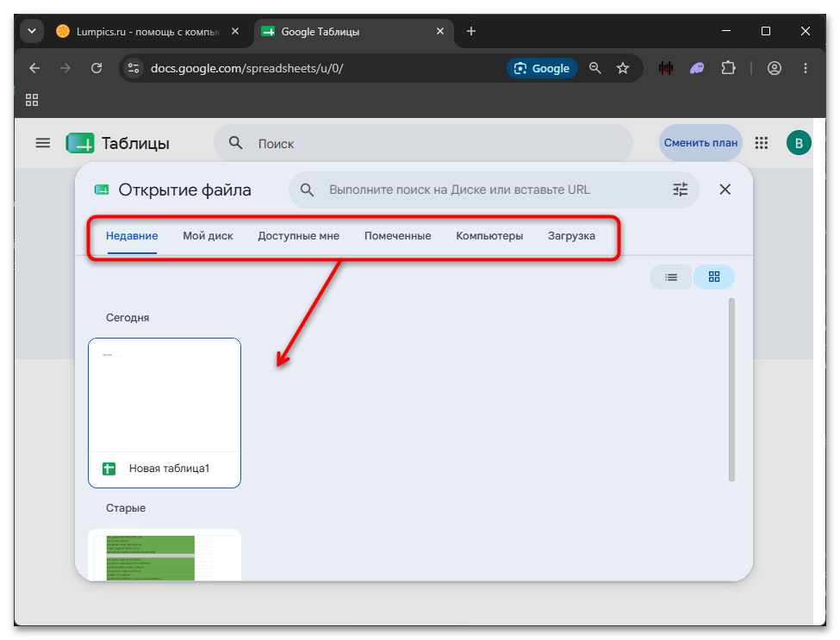Viewport: 840px width, 640px height.
Task: Expand the tab search dropdown
Action: click(x=32, y=31)
